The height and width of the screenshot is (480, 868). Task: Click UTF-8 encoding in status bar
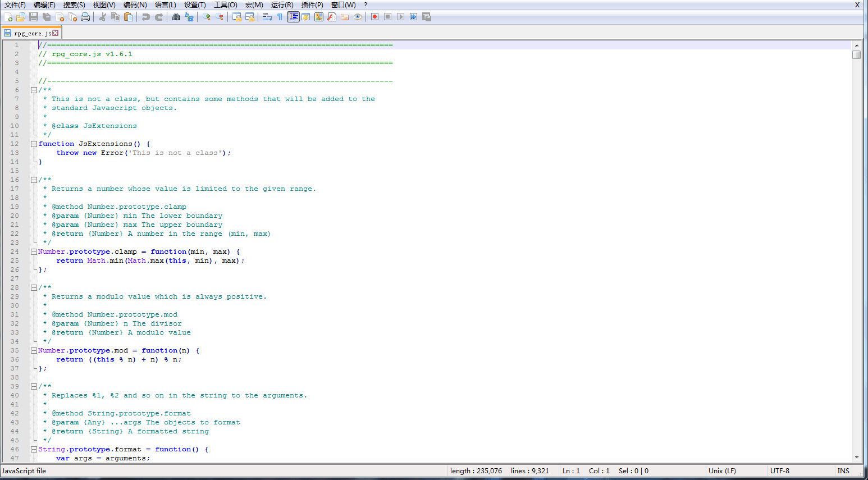(780, 471)
